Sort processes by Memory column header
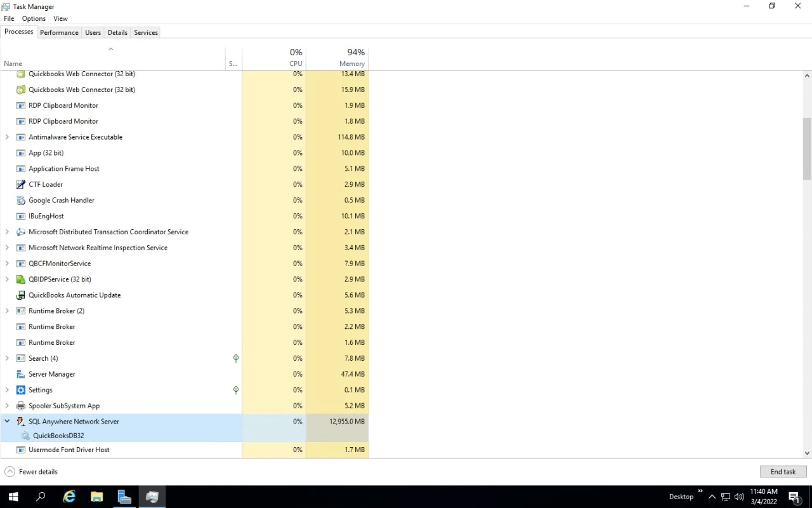The height and width of the screenshot is (508, 812). click(337, 57)
